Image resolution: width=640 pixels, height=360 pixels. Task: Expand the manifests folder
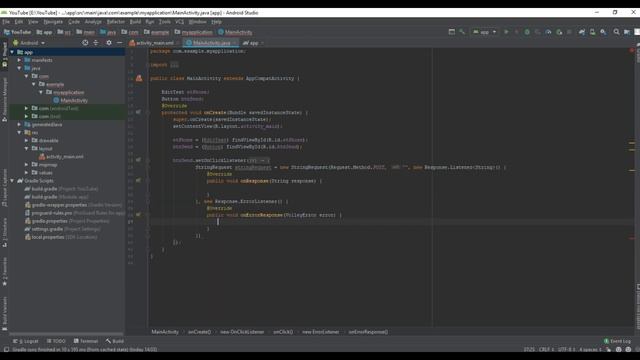pos(19,60)
